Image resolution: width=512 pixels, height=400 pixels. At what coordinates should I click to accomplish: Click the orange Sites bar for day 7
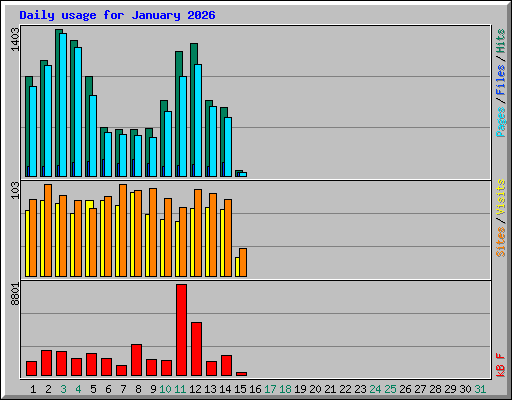pos(123,230)
